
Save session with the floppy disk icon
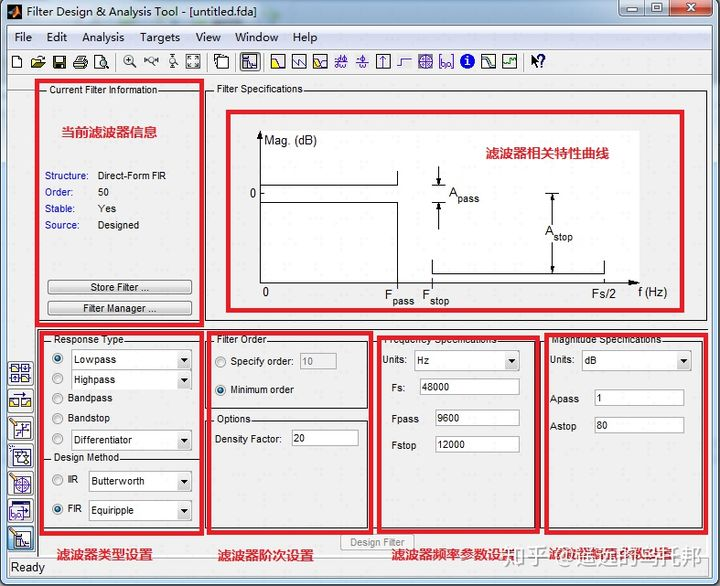[59, 62]
